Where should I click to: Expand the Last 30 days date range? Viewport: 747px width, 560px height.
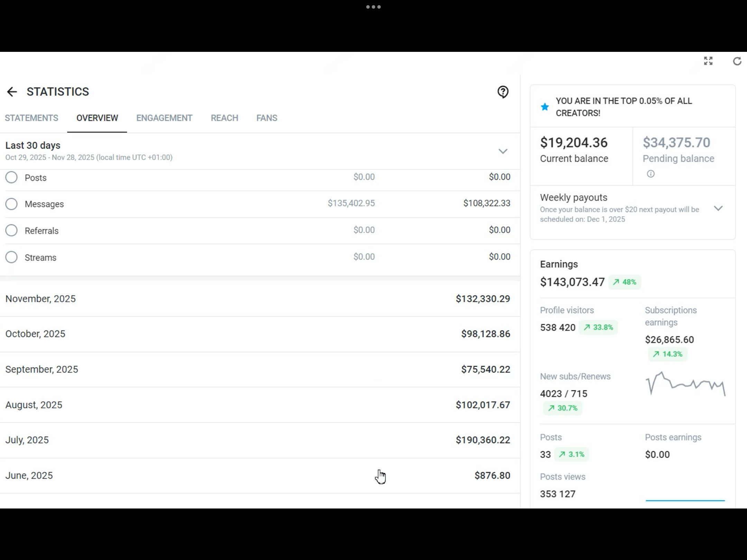click(502, 151)
